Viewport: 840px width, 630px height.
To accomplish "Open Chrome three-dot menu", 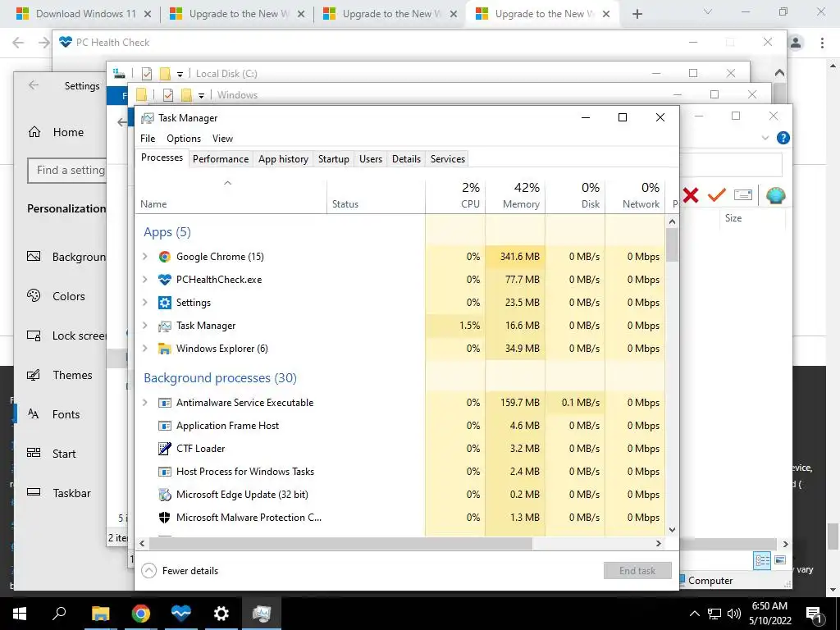I will [x=822, y=43].
